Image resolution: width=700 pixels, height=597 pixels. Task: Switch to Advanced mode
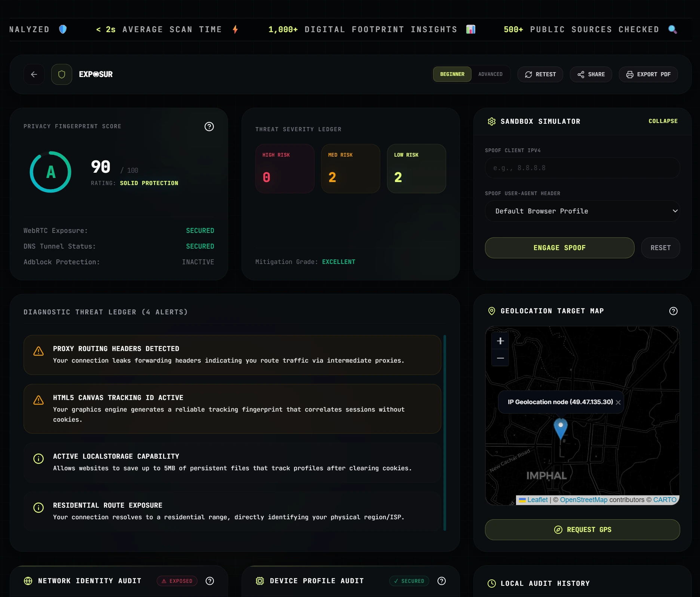490,74
